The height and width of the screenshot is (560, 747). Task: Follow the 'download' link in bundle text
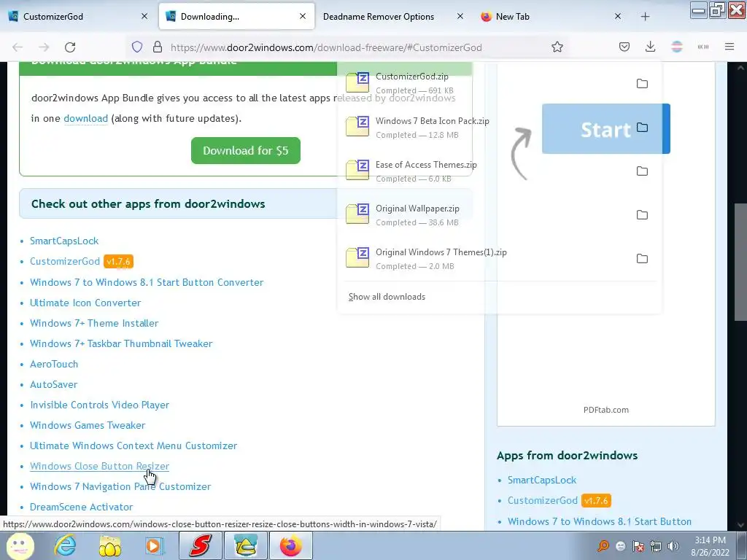click(86, 118)
